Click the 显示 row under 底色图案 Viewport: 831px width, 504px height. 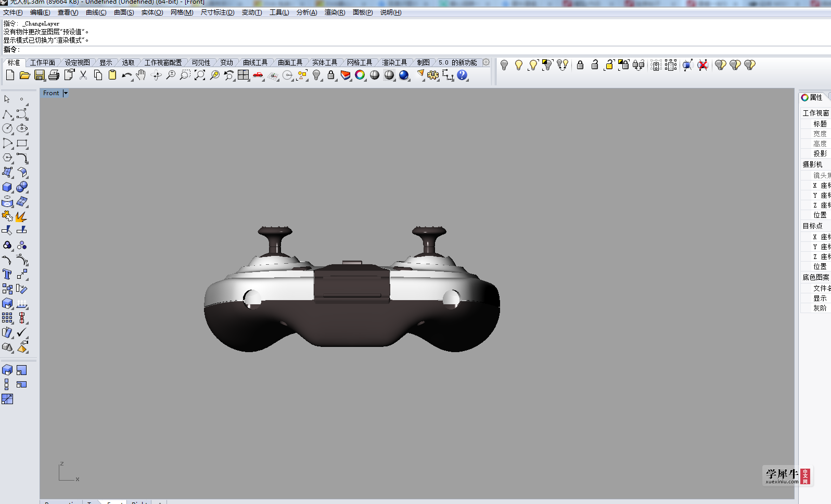[816, 298]
